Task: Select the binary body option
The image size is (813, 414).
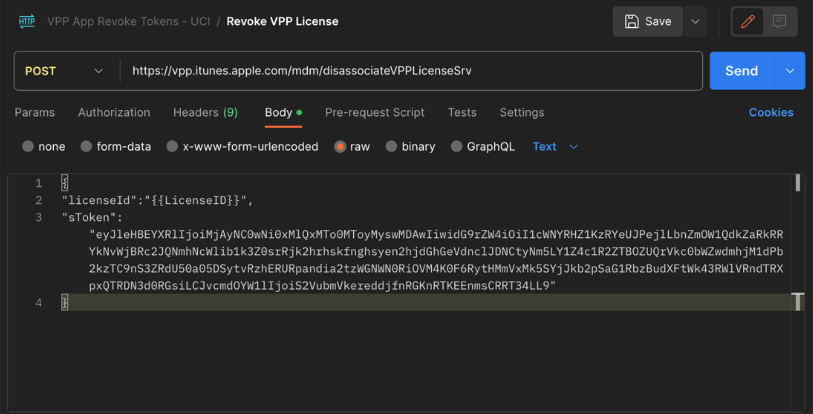Action: coord(392,146)
